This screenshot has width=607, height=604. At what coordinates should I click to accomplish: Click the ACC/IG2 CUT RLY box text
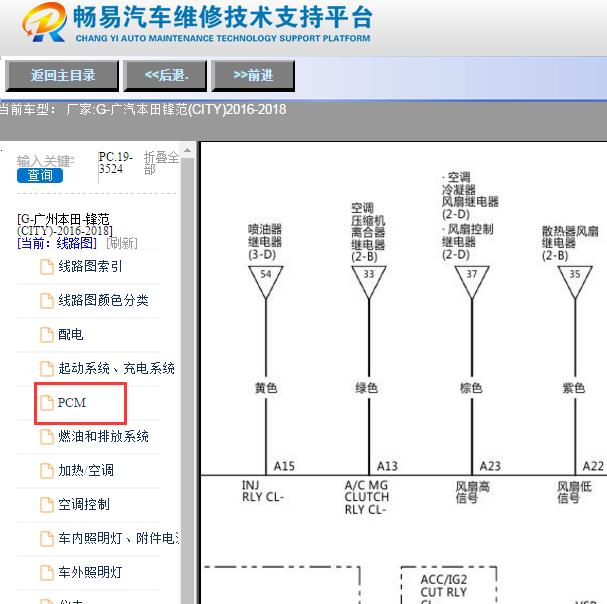(x=444, y=586)
